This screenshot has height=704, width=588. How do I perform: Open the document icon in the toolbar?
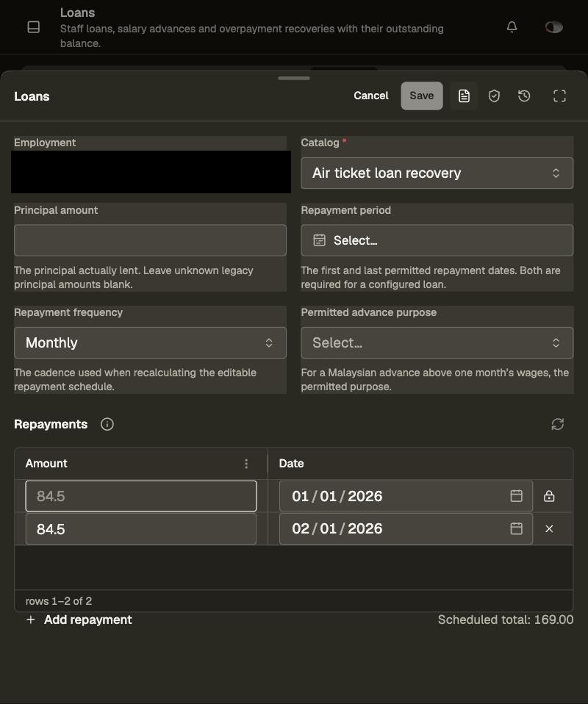click(x=464, y=96)
